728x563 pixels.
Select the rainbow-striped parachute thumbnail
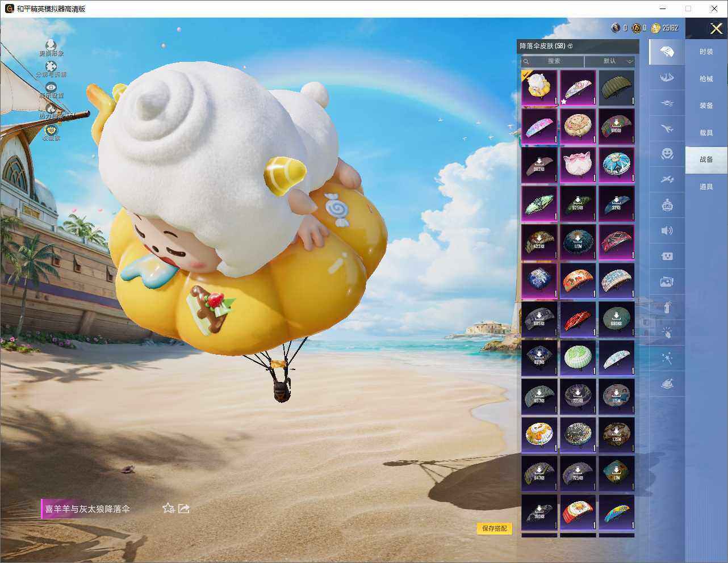click(617, 512)
